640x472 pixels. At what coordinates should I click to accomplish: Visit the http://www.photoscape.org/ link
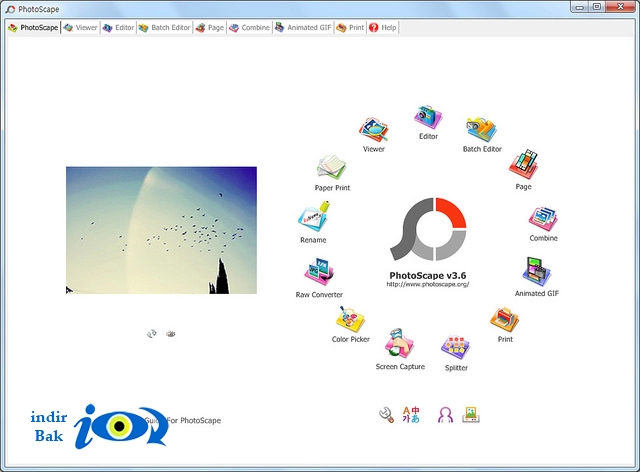428,284
